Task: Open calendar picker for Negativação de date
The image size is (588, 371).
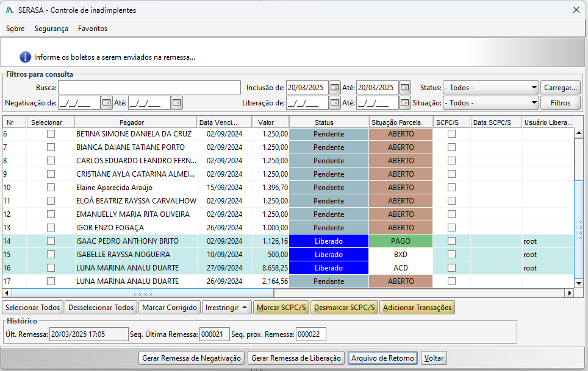Action: pyautogui.click(x=107, y=102)
